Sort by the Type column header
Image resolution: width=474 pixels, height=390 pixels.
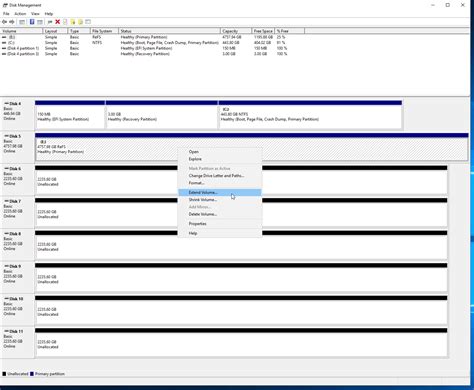coord(79,31)
